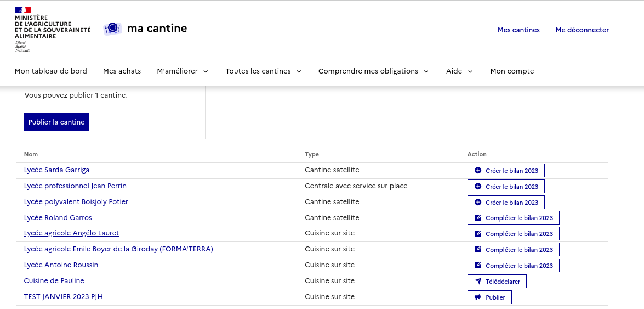644x309 pixels.
Task: Open the Cuisine de Pauline canteen link
Action: 54,281
